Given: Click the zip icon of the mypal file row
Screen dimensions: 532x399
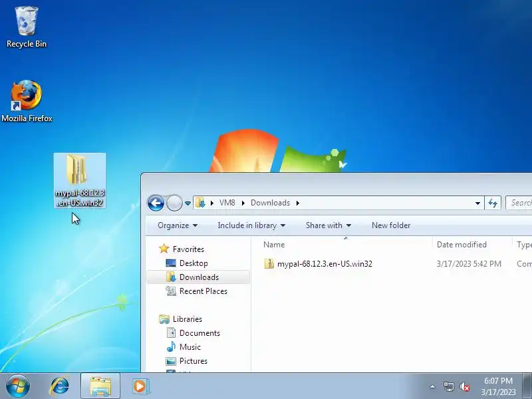Looking at the screenshot, I should click(269, 263).
